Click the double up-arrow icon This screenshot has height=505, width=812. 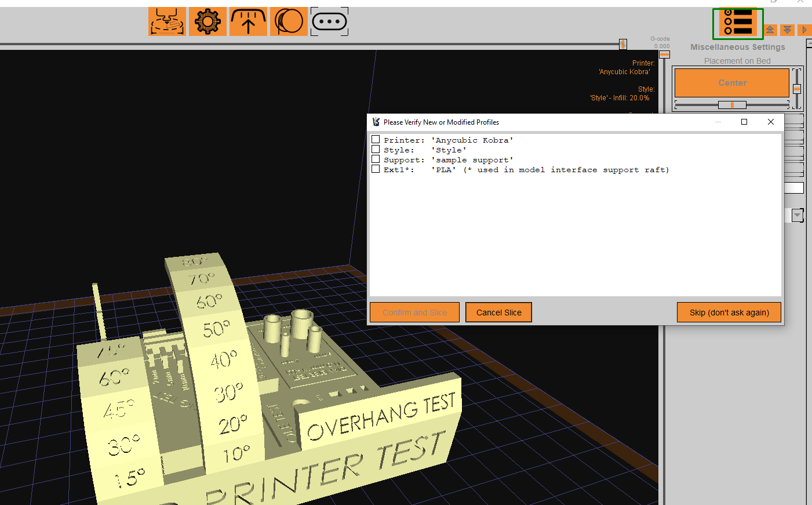click(770, 30)
